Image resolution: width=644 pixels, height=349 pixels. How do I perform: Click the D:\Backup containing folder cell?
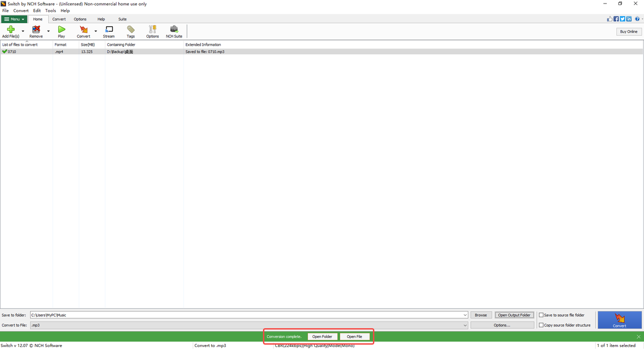[x=120, y=51]
